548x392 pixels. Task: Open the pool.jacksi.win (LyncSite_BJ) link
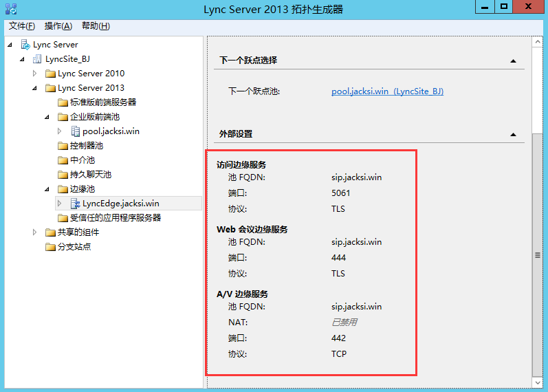coord(387,91)
